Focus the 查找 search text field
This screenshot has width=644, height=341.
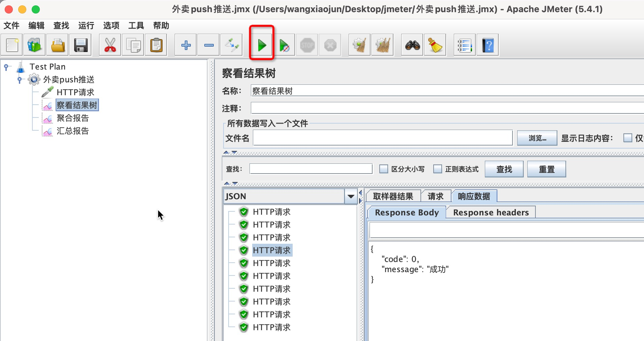point(311,169)
